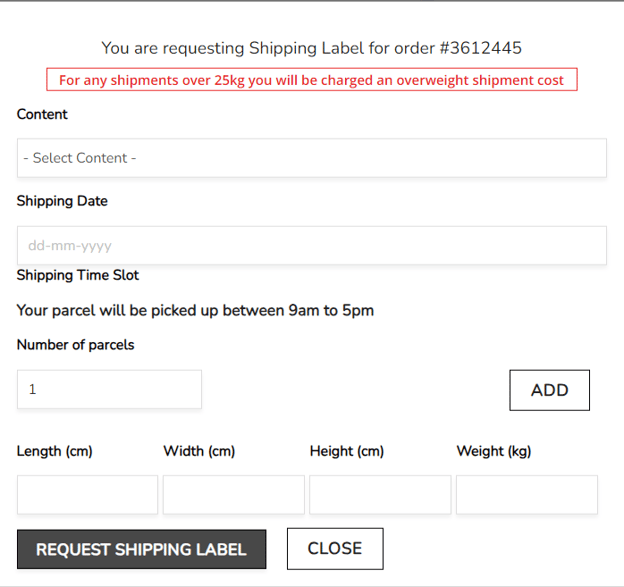
Task: Focus the Height (cm) input box
Action: [380, 494]
